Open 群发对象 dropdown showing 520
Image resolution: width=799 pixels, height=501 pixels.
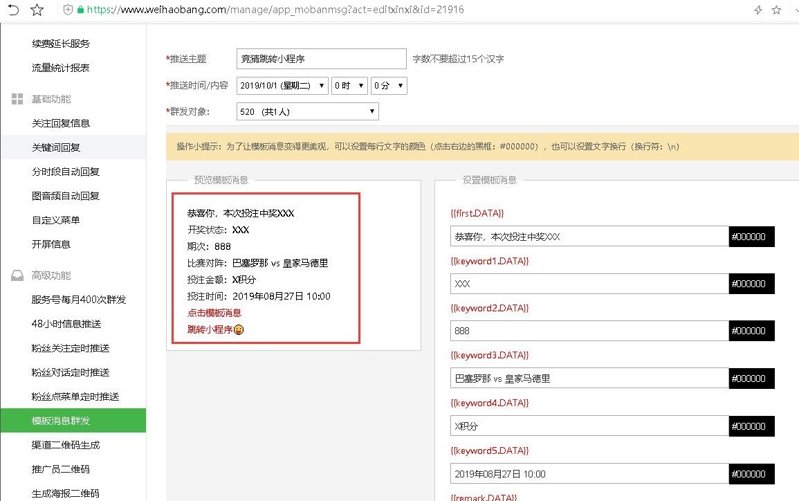point(308,112)
